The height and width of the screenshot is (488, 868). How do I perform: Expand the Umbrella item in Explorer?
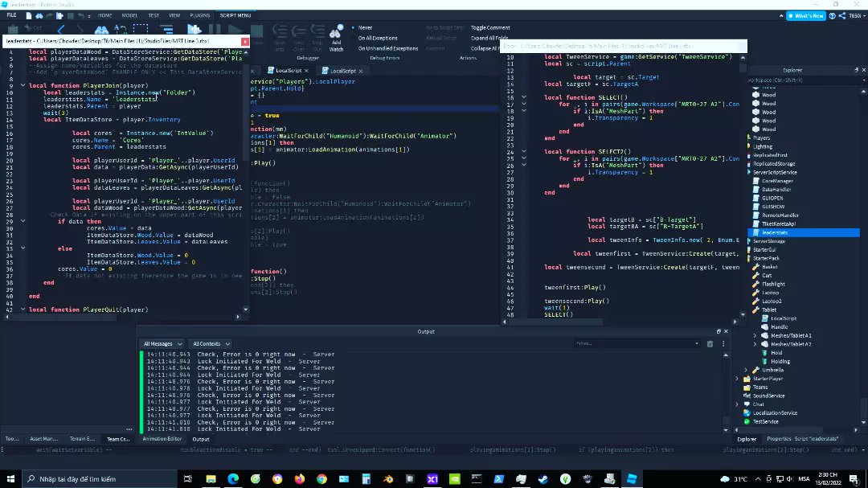point(746,370)
